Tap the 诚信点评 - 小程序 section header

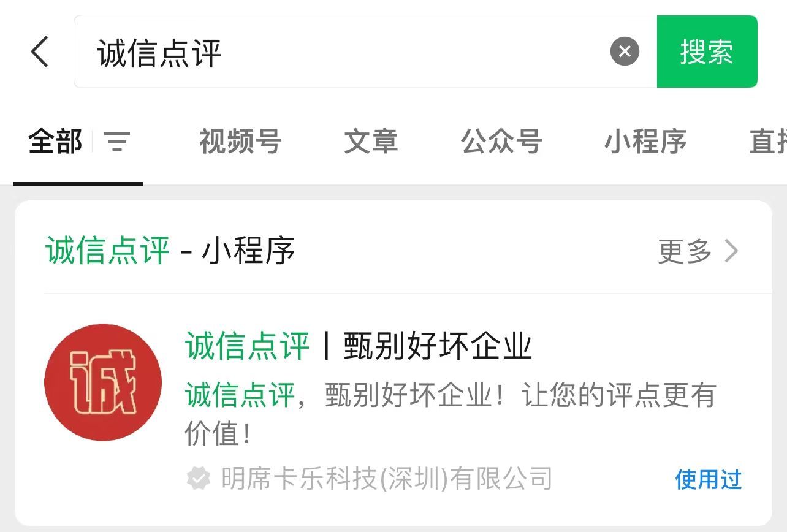[x=170, y=251]
